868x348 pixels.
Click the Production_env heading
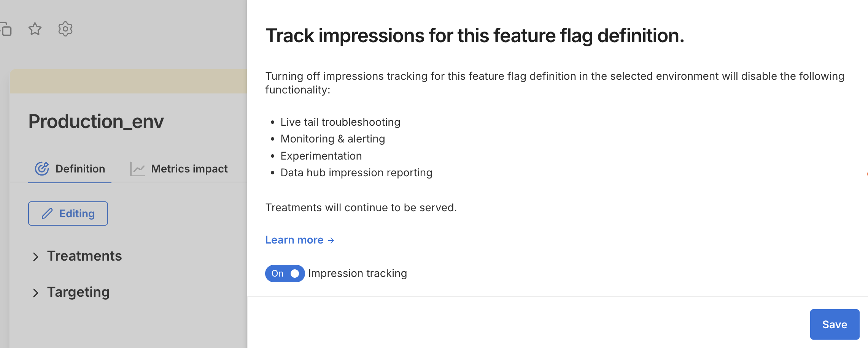coord(96,122)
